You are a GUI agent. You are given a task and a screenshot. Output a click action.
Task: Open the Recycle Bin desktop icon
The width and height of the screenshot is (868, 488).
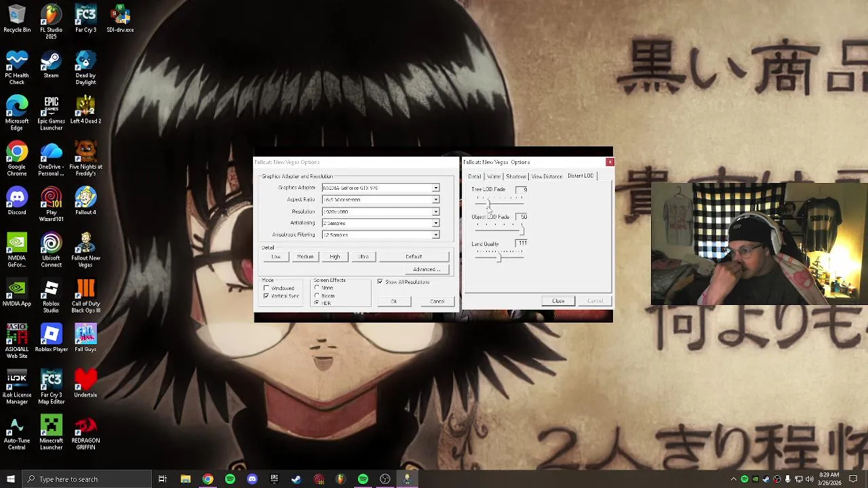(x=17, y=19)
